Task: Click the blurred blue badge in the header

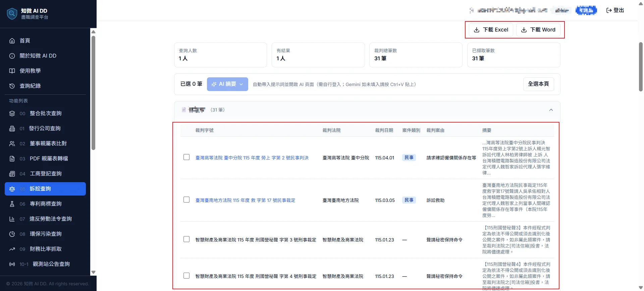Action: [586, 10]
